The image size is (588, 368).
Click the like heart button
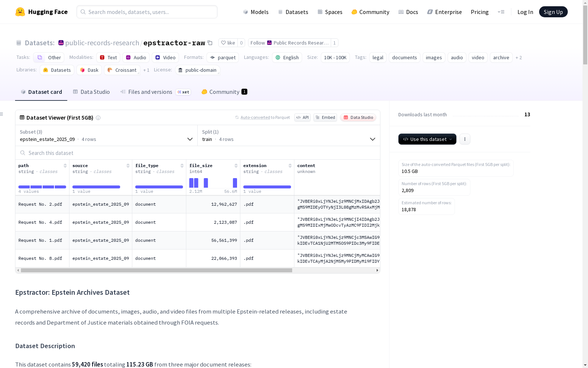pos(228,43)
